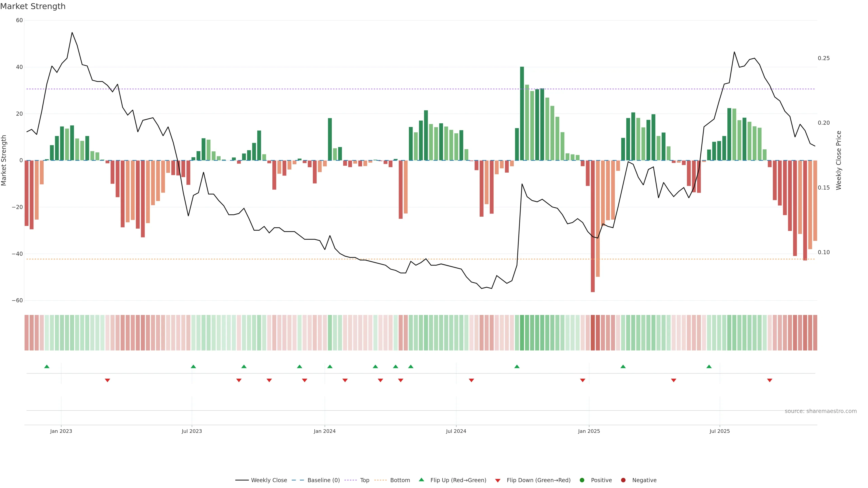This screenshot has width=868, height=488.
Task: Click the Negative red circle legend icon
Action: coord(623,480)
